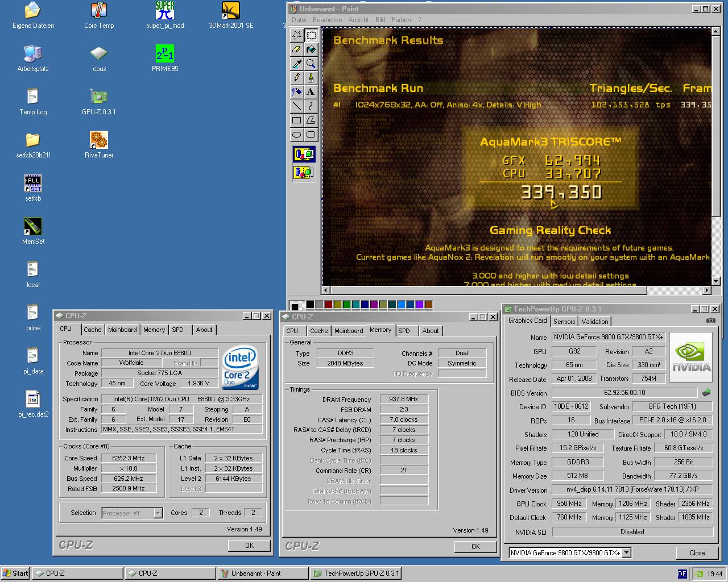Switch to TechPowerUp GPU-Z in the taskbar
The image size is (728, 582).
[x=356, y=573]
